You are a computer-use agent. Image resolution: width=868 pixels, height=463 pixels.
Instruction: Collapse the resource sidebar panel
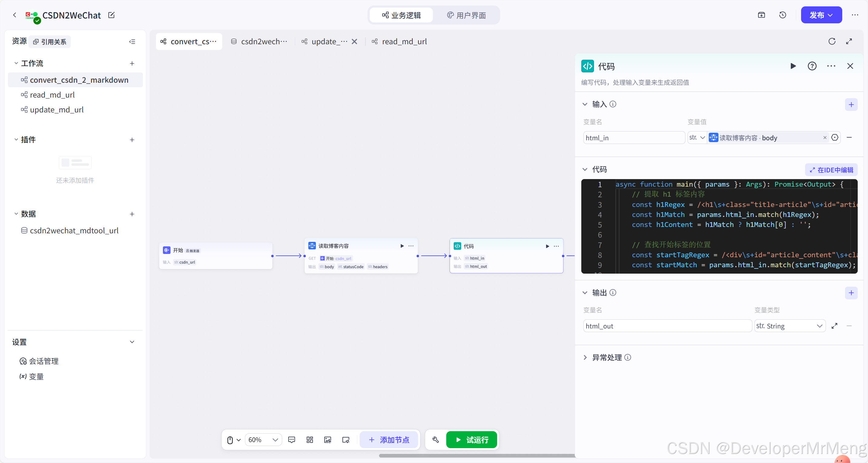point(132,42)
